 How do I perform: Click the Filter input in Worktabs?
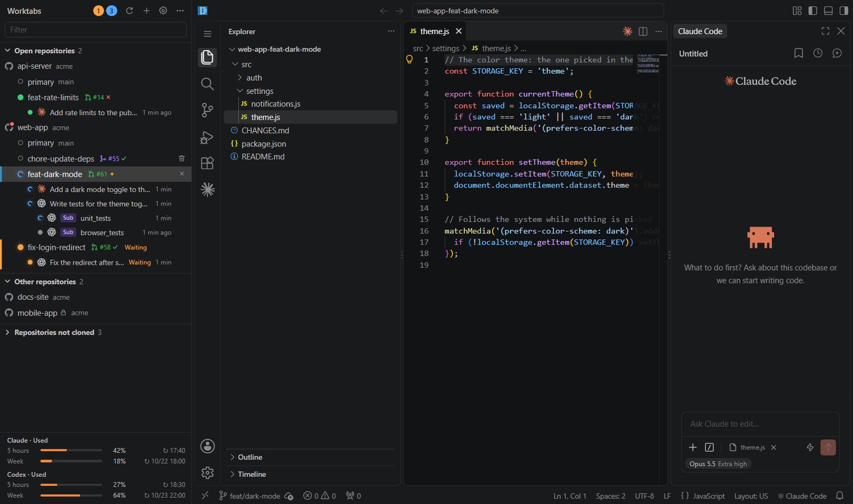(x=96, y=30)
